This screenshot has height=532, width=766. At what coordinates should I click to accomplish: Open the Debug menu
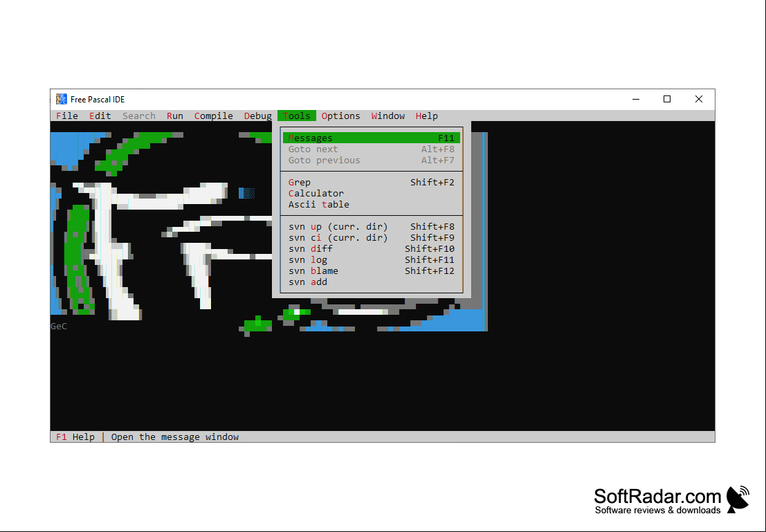(x=258, y=116)
